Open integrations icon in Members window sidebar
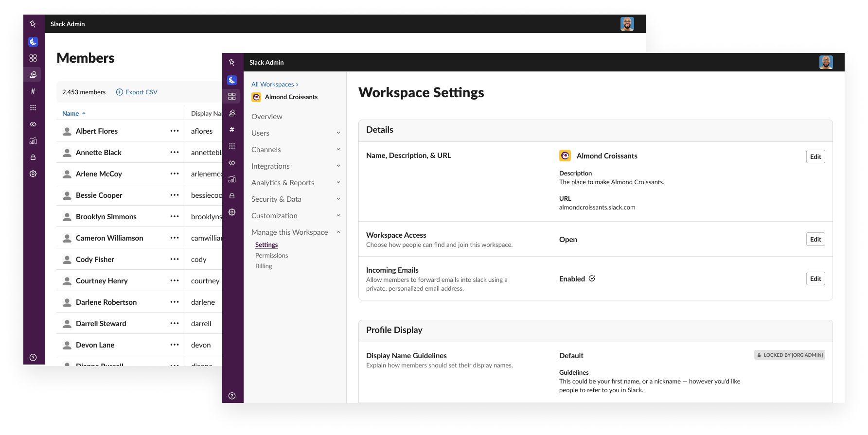Image resolution: width=868 pixels, height=435 pixels. [x=33, y=124]
